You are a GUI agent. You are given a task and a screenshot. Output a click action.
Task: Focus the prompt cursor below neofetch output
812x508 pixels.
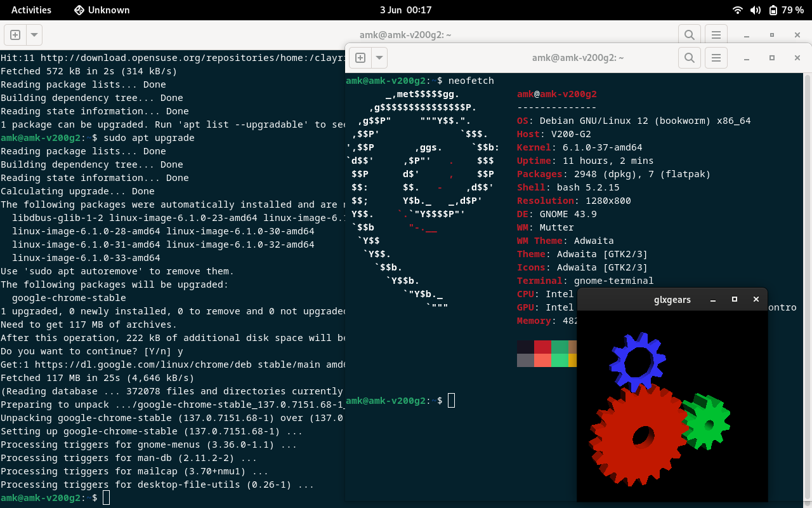pos(451,401)
